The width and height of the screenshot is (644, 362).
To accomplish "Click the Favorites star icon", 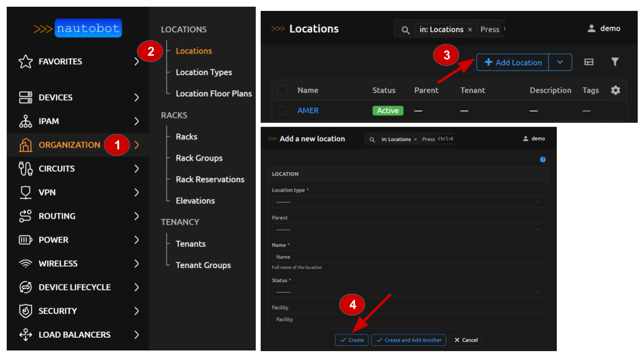I will tap(26, 62).
